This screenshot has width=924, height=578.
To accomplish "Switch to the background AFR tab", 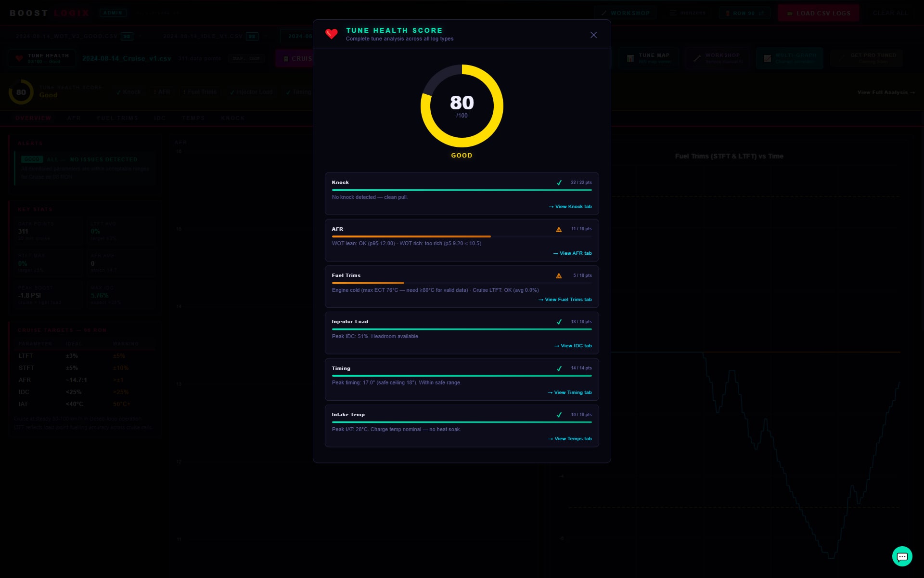I will (74, 118).
